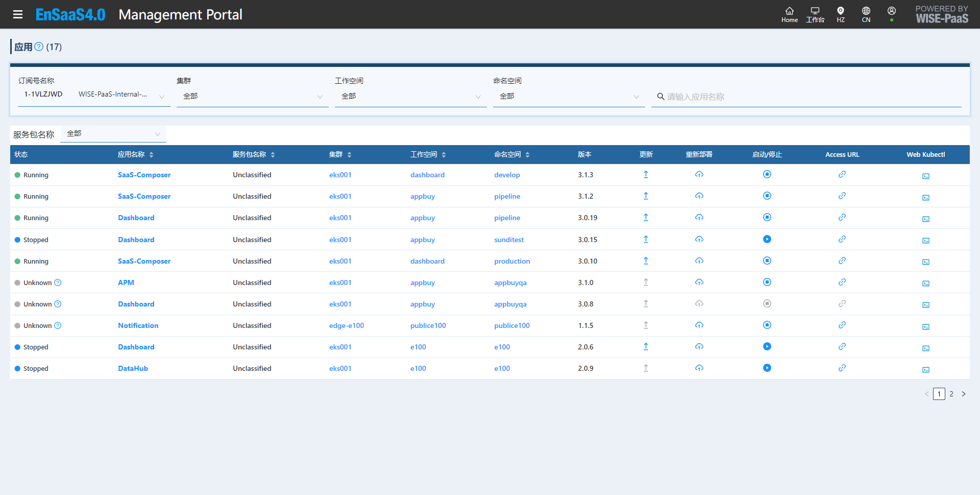Viewport: 980px width, 495px height.
Task: Open Access URL for DataHub
Action: point(842,368)
